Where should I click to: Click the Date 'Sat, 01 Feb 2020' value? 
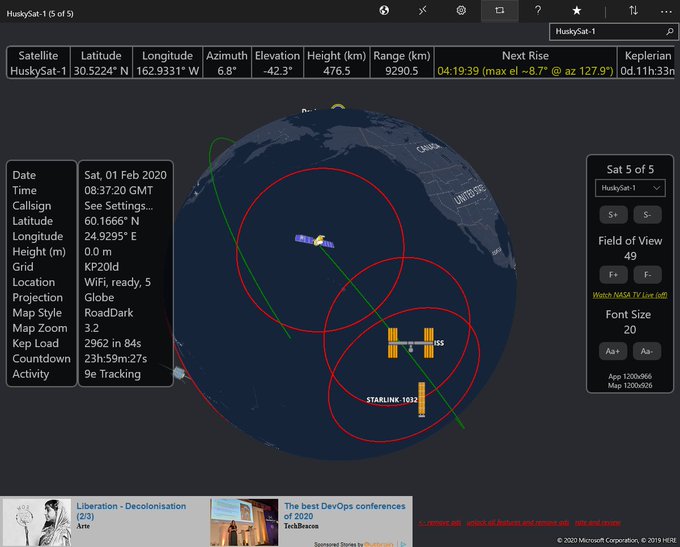(125, 175)
